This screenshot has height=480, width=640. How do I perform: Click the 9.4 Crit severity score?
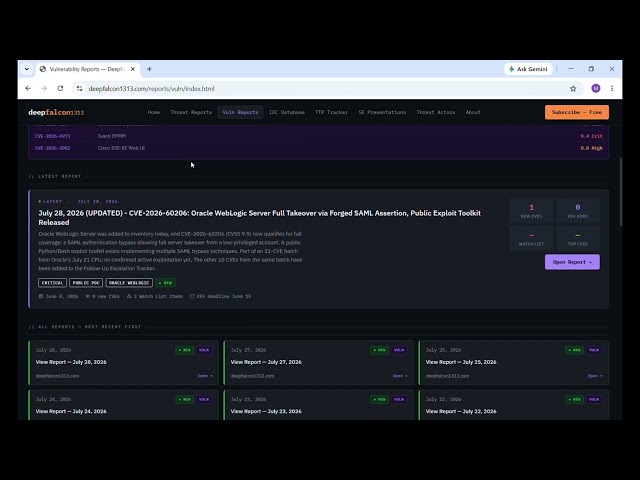click(x=591, y=136)
